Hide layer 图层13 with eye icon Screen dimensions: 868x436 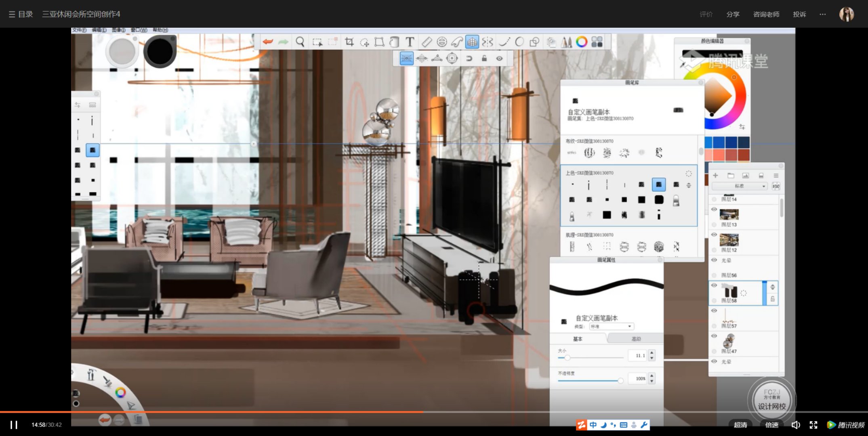714,209
